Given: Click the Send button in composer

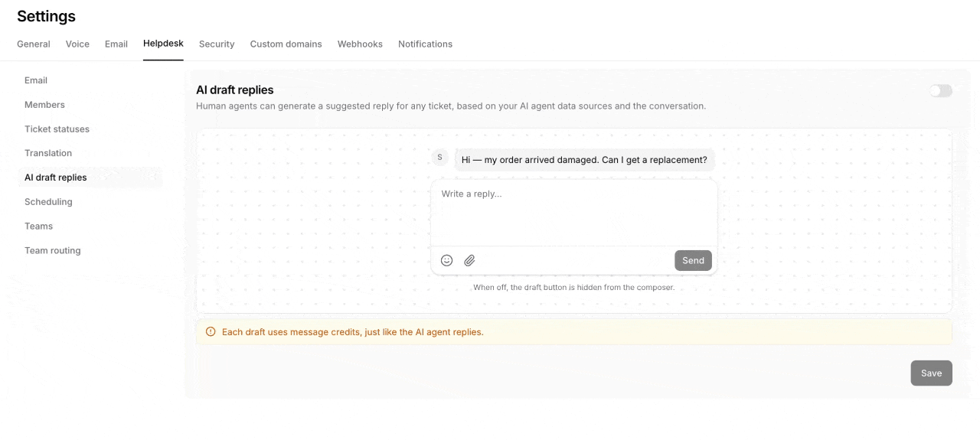Looking at the screenshot, I should pyautogui.click(x=693, y=260).
